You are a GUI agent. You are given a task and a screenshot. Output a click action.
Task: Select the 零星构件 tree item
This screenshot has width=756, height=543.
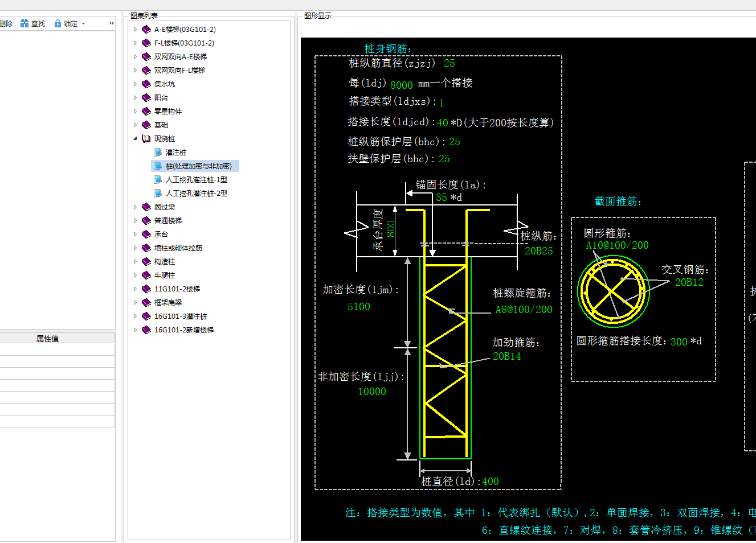click(168, 112)
